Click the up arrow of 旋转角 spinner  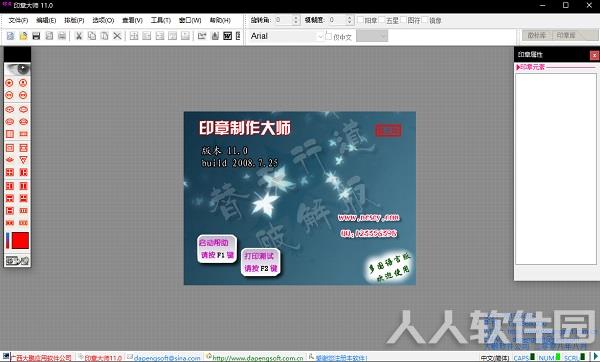[x=296, y=17]
